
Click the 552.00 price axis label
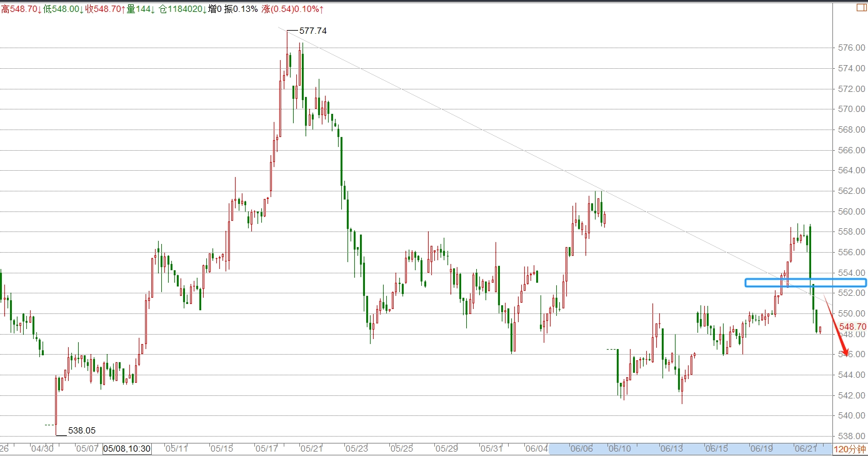click(852, 293)
